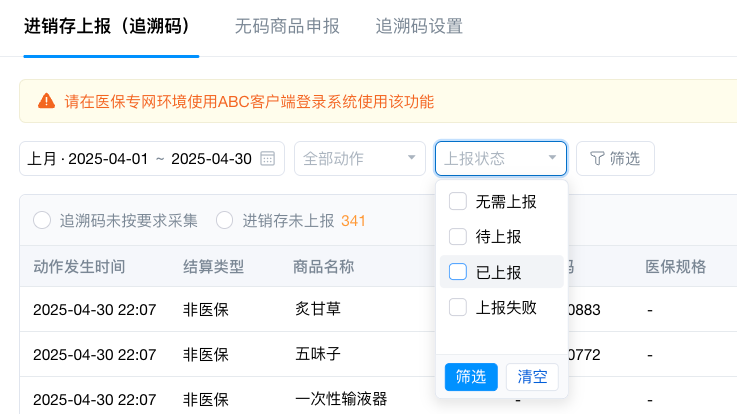Tick the 已上报 checkbox
737x414 pixels.
(458, 272)
